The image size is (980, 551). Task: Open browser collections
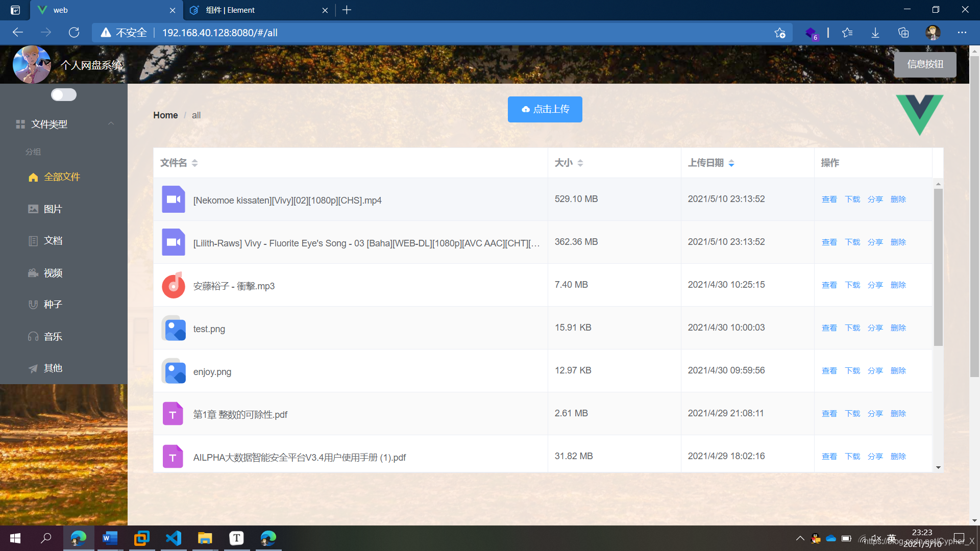click(903, 33)
